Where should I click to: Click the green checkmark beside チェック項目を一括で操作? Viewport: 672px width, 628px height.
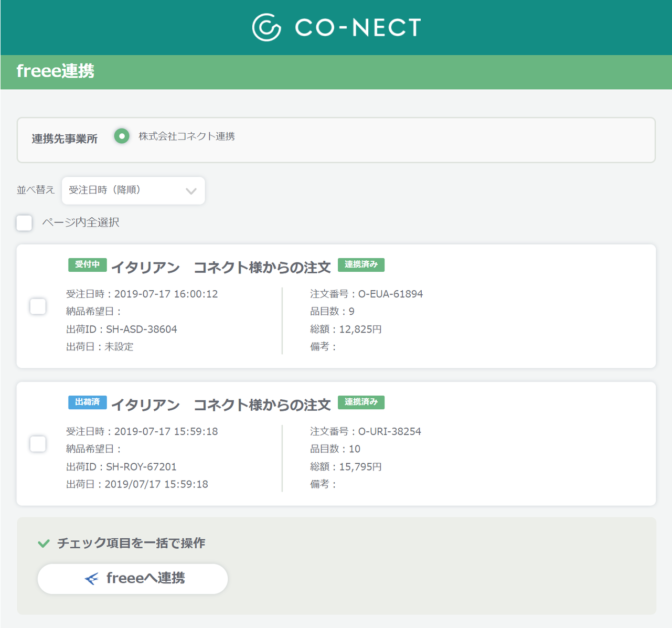(44, 544)
